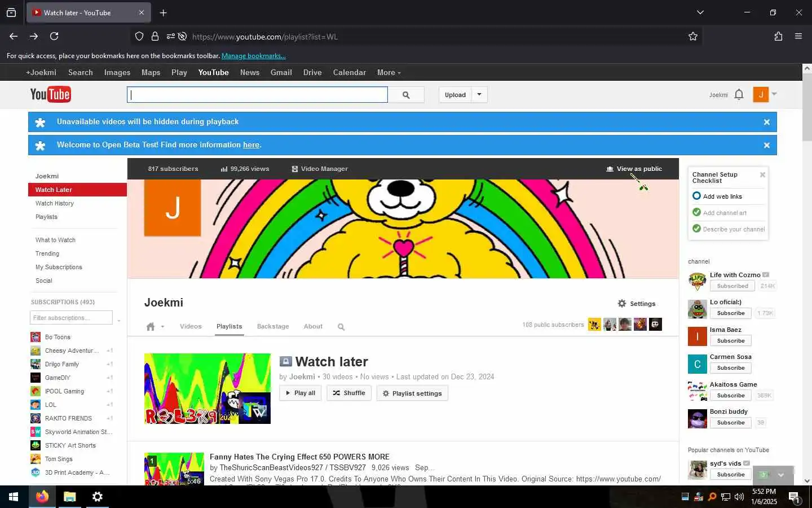Click the Bo Toons subscription icon

pos(36,337)
